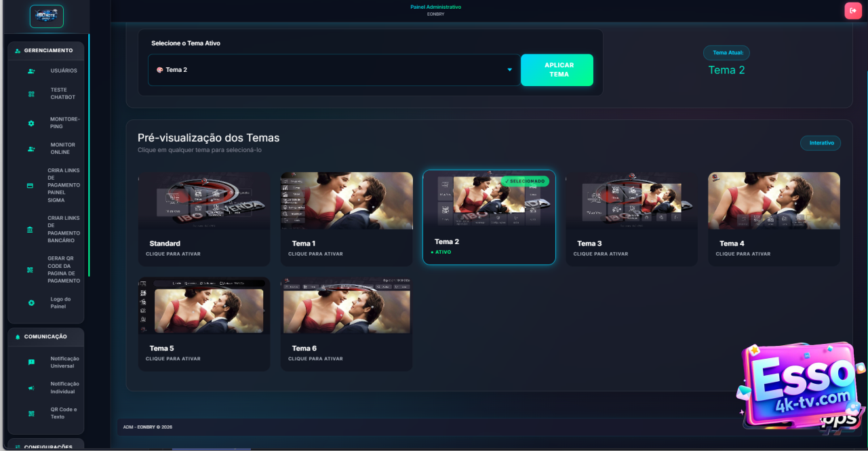This screenshot has width=868, height=451.
Task: Click the Interativo badge button
Action: [x=821, y=143]
